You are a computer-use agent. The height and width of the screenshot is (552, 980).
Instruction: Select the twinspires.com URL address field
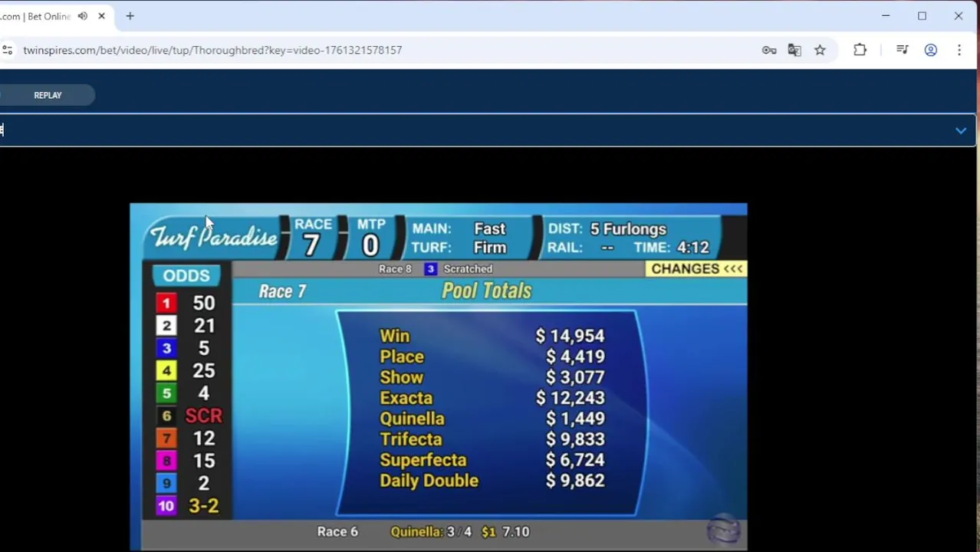[x=212, y=50]
